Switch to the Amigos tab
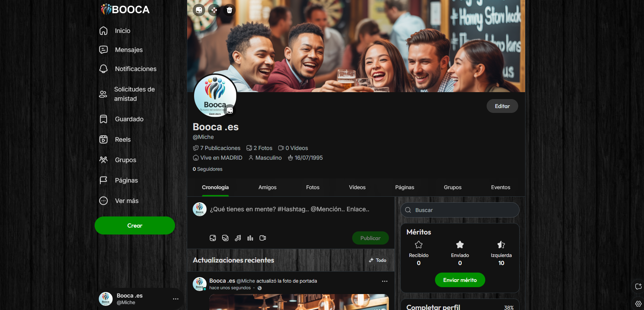The width and height of the screenshot is (644, 310). 267,187
